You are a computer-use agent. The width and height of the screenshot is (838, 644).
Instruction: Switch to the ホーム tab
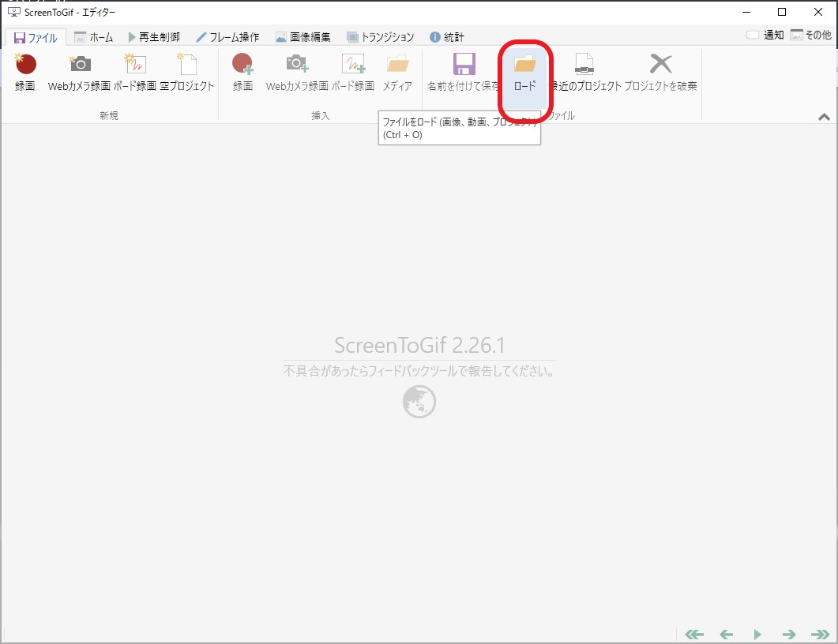[94, 36]
